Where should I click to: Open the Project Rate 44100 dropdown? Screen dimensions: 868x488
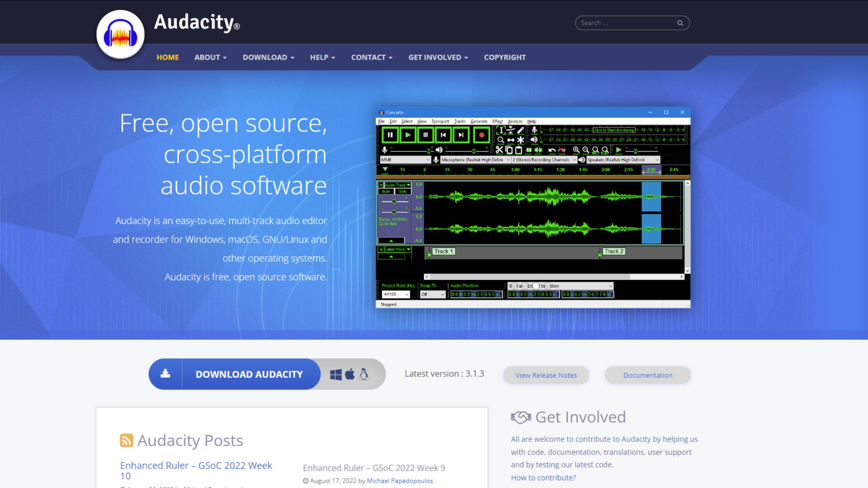pyautogui.click(x=396, y=295)
